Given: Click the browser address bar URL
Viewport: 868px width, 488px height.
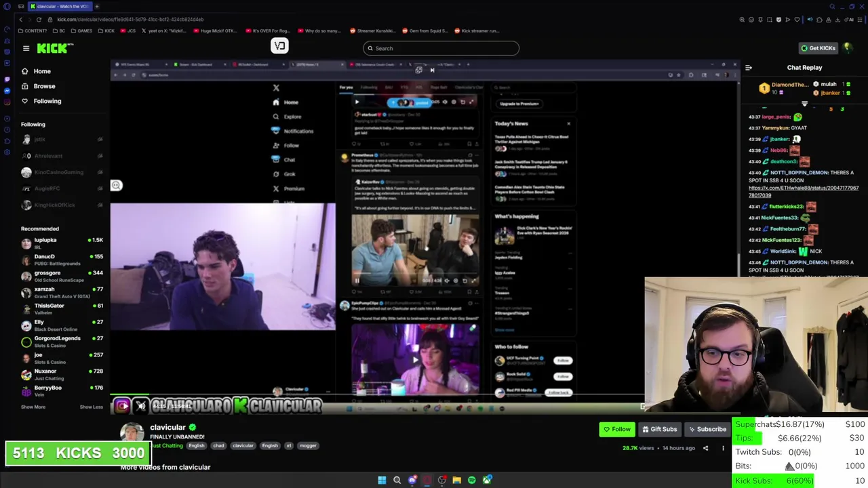Looking at the screenshot, I should coord(130,20).
